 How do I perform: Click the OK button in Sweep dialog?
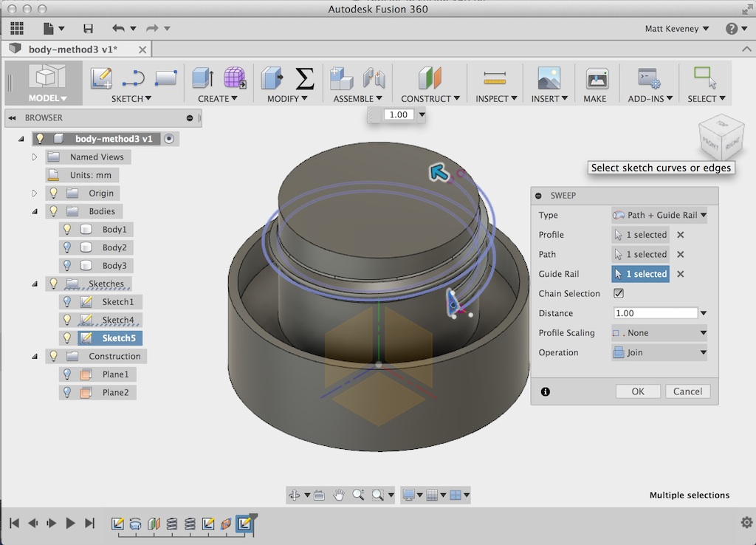(637, 391)
